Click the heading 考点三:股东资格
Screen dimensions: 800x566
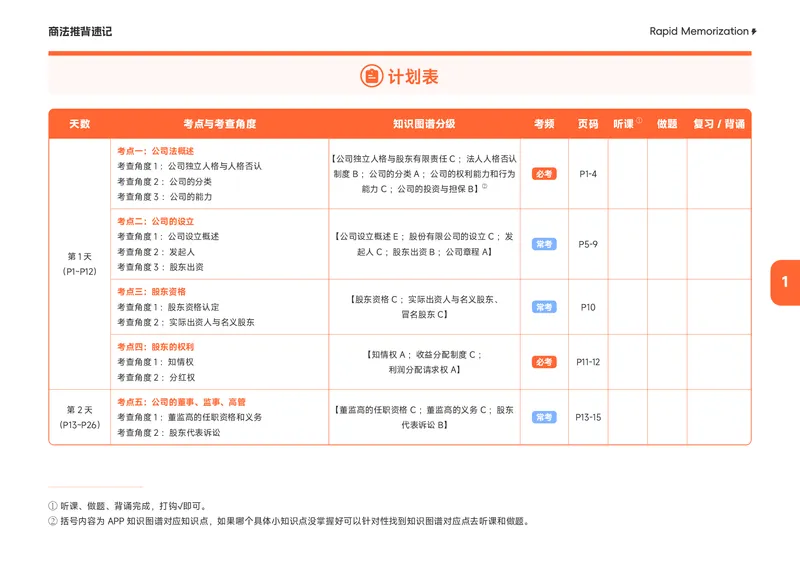point(152,292)
